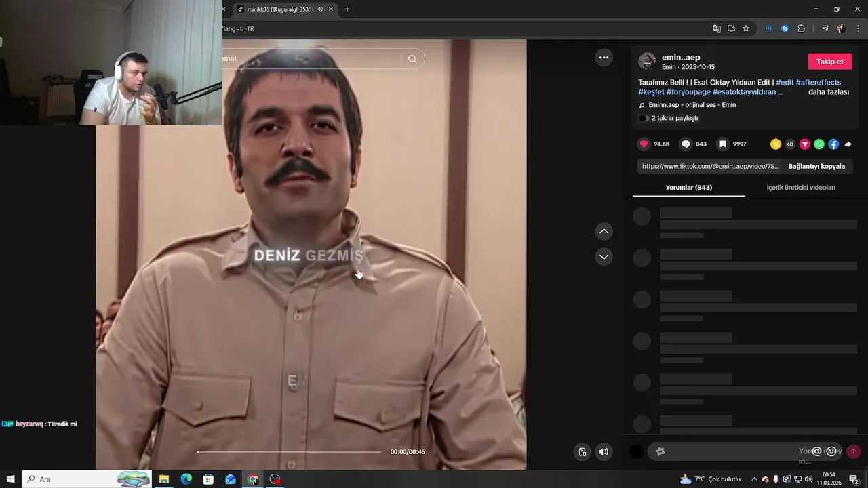Like the video with the heart icon

point(644,144)
